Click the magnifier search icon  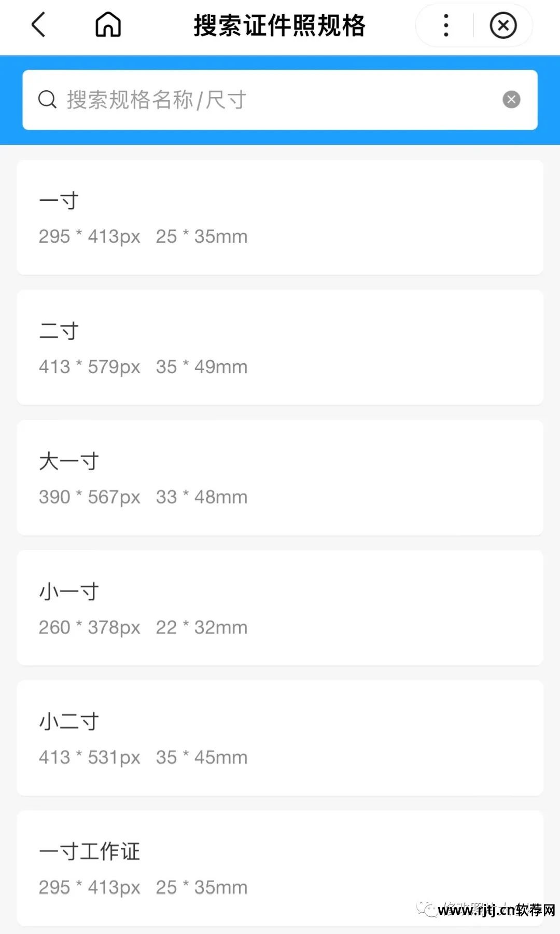point(47,100)
